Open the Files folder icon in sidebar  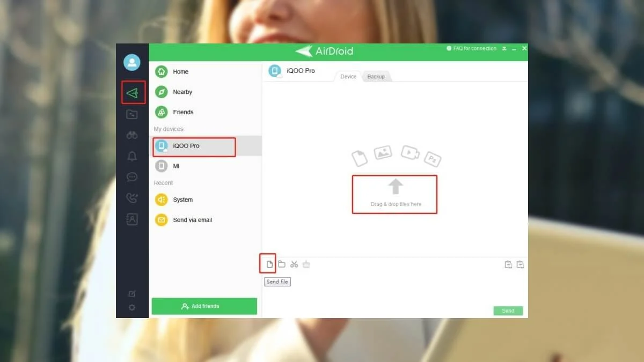coord(132,114)
